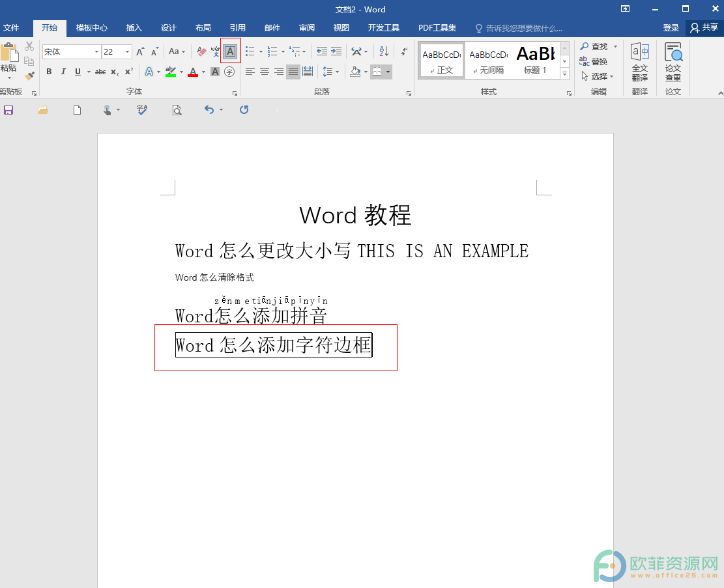Image resolution: width=724 pixels, height=588 pixels.
Task: Expand the font color dropdown arrow
Action: [x=203, y=72]
